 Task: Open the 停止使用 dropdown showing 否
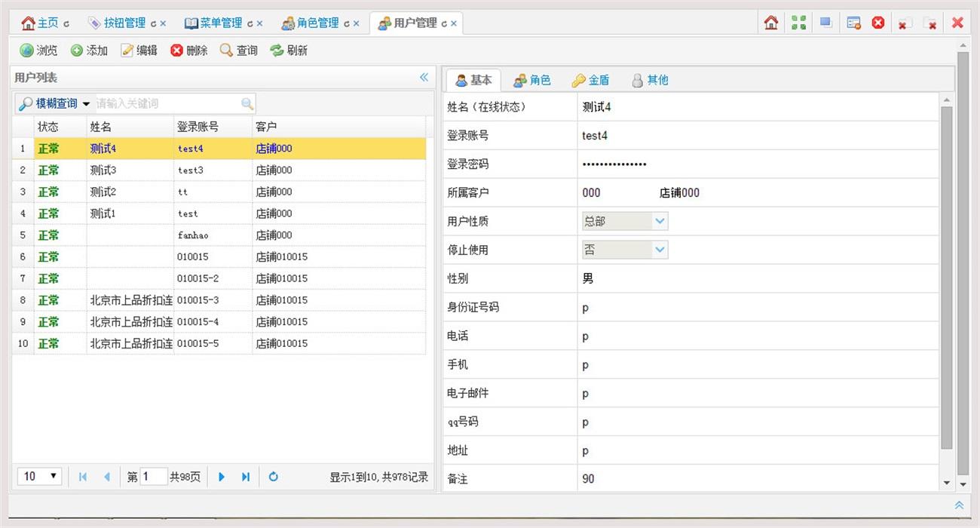[625, 250]
